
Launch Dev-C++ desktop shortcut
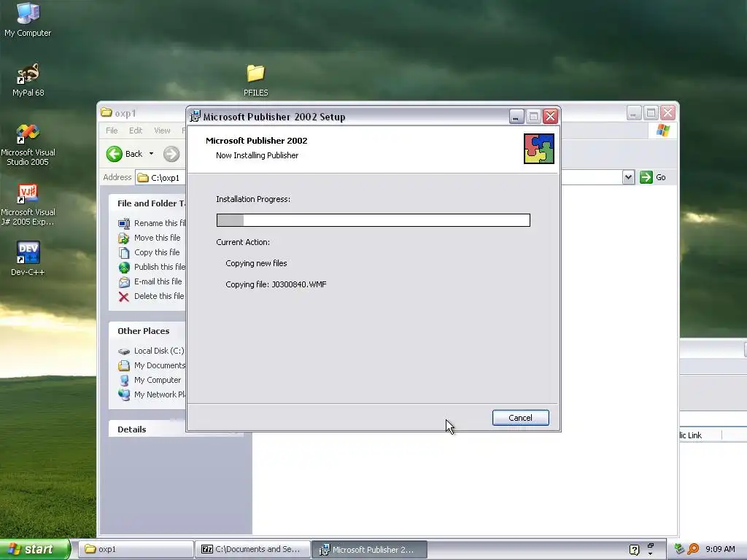[x=28, y=259]
